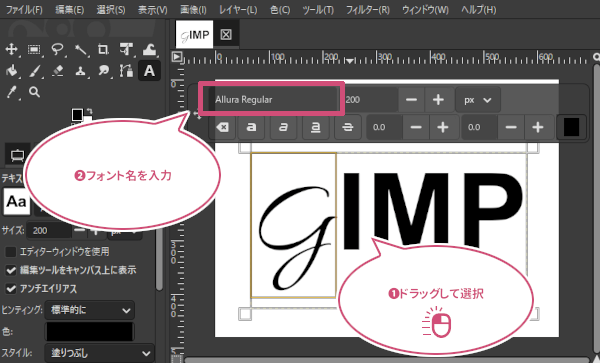Clear style of selected text

tap(222, 127)
